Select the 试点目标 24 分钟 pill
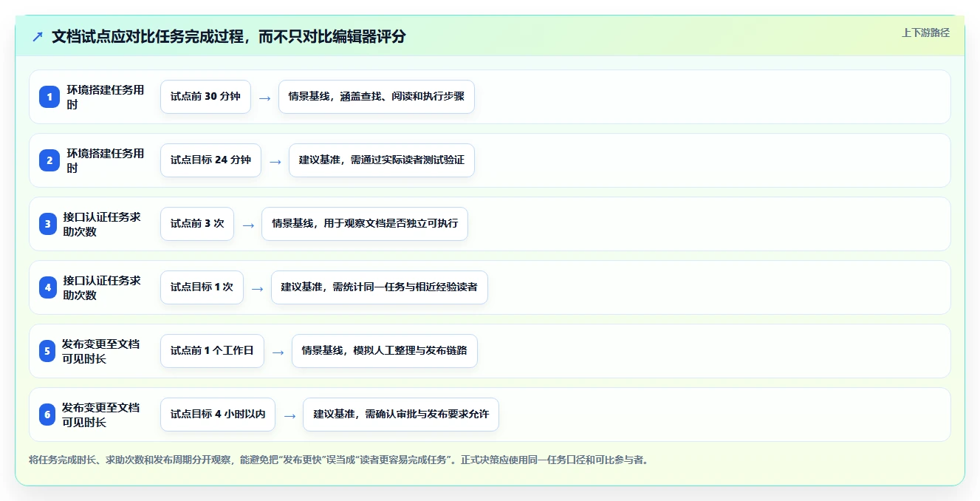980x501 pixels. coord(210,160)
